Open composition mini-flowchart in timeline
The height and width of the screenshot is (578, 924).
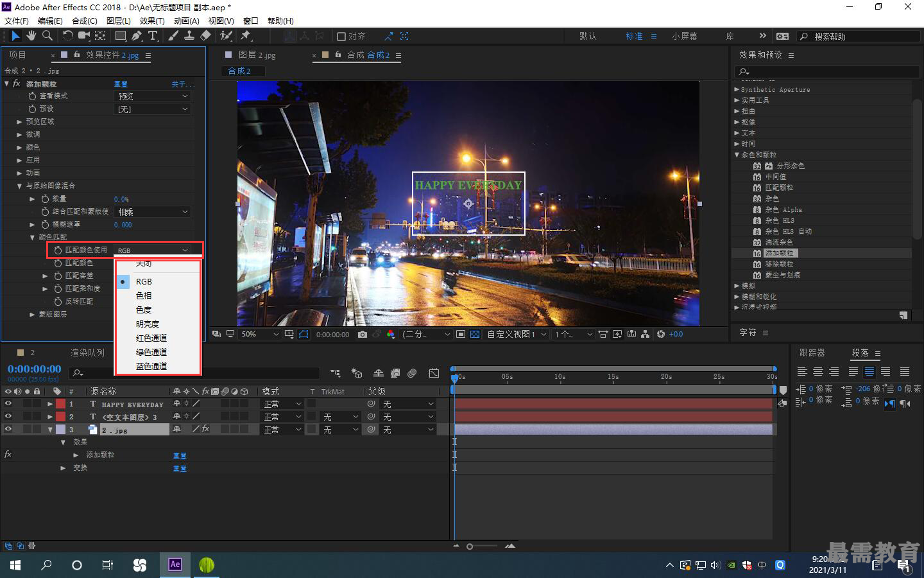pos(335,373)
